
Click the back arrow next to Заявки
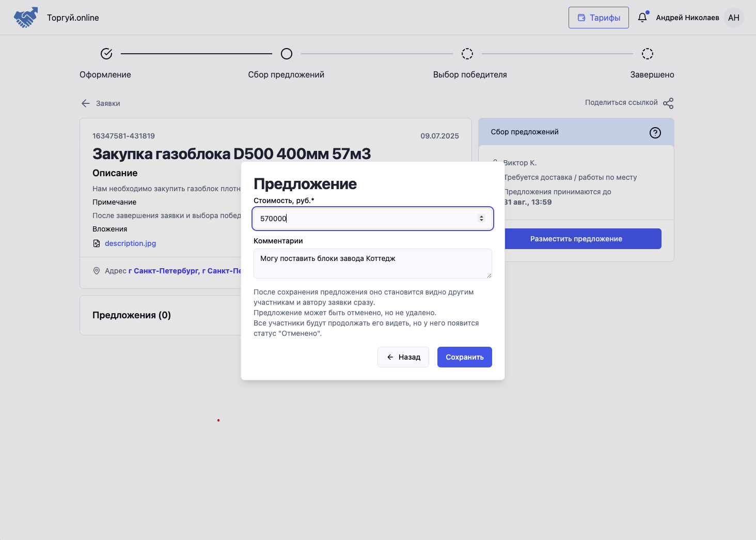(86, 103)
